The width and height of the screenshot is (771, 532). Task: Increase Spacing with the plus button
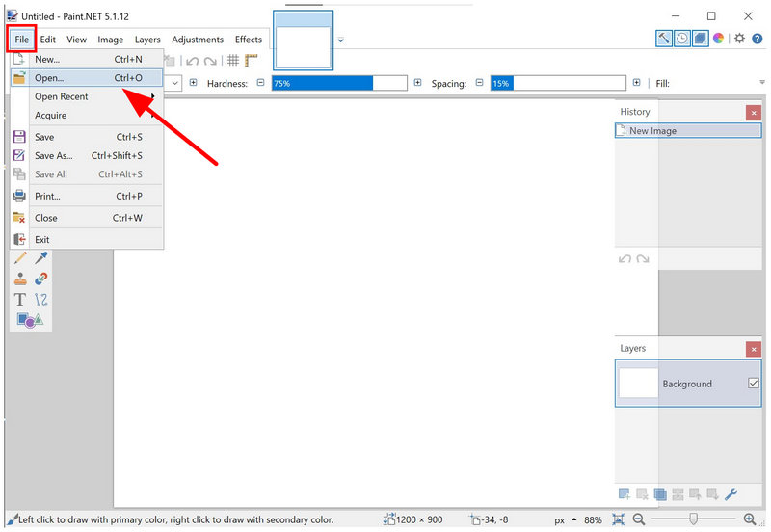click(x=636, y=83)
